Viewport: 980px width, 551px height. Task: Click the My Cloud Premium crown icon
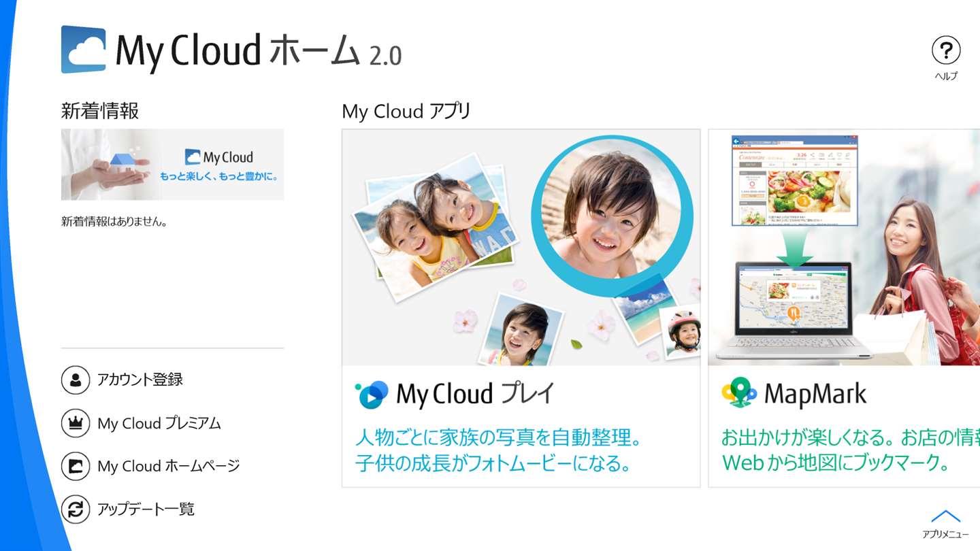[76, 423]
